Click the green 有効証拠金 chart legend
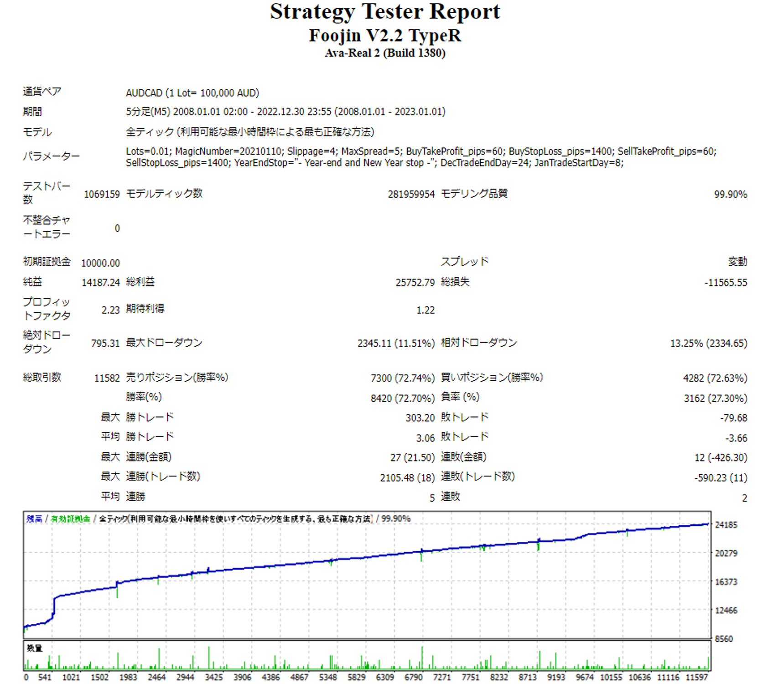784x684 pixels. coord(70,519)
